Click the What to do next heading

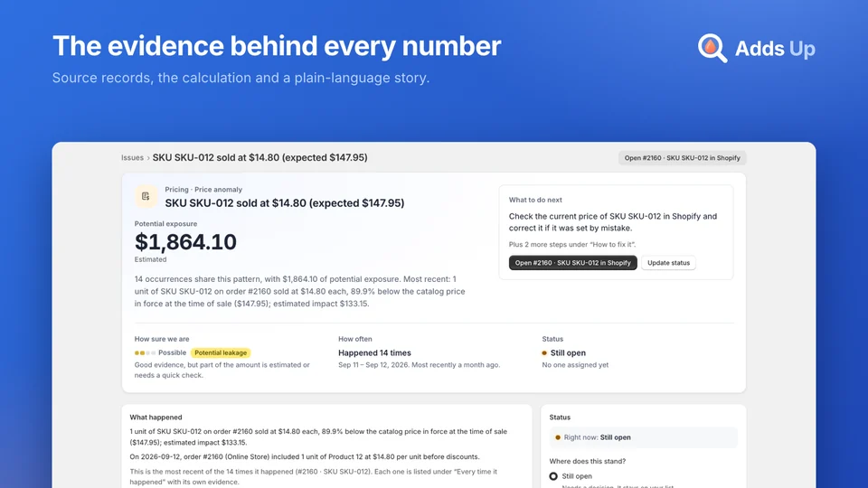(535, 200)
